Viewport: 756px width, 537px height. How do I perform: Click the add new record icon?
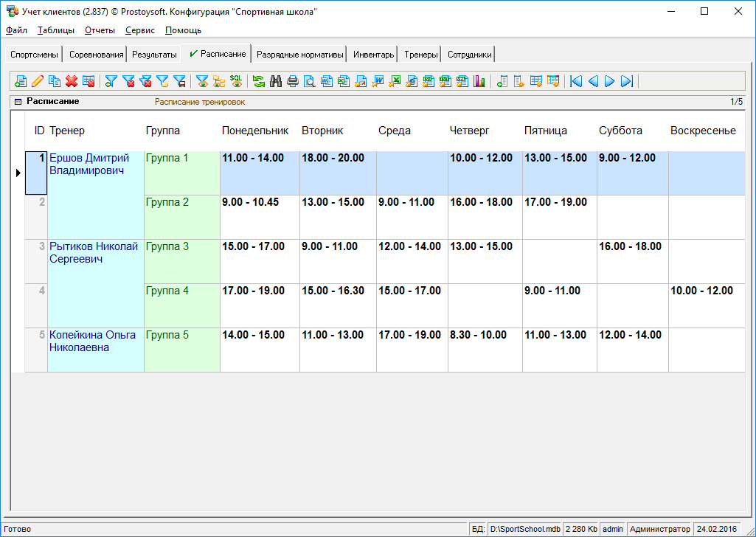pyautogui.click(x=21, y=81)
